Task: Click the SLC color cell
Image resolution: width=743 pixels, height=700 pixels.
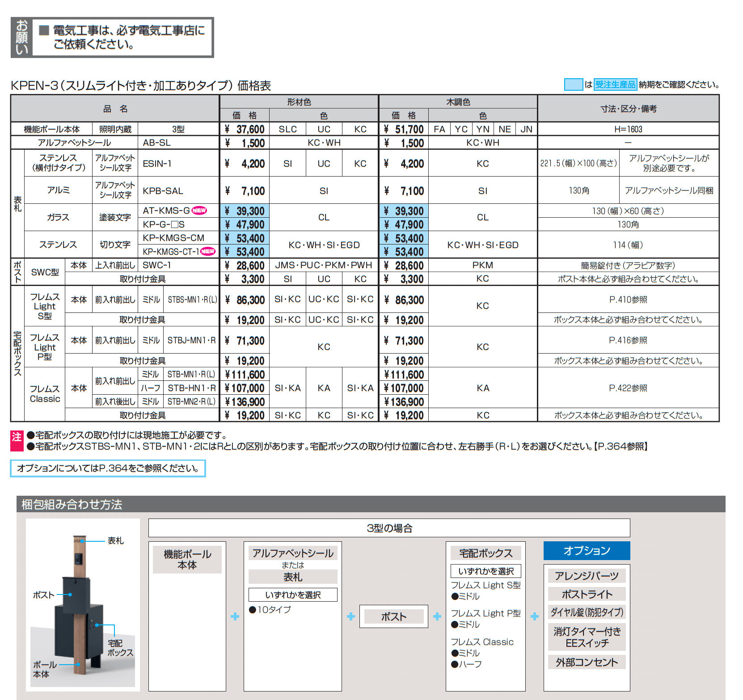Action: (288, 129)
